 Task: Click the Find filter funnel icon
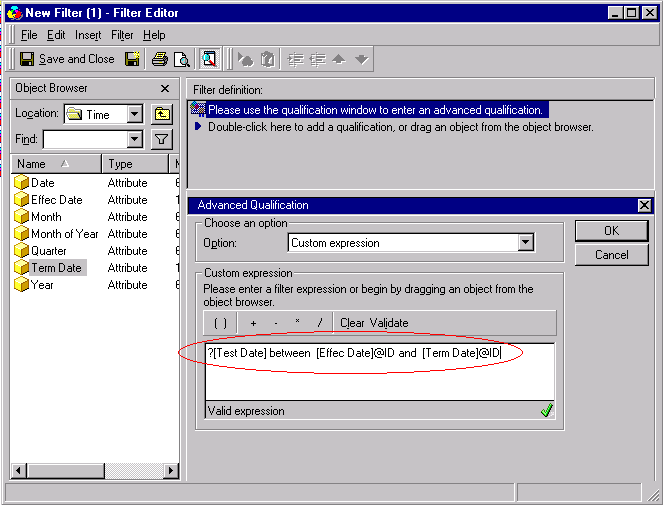pos(162,139)
